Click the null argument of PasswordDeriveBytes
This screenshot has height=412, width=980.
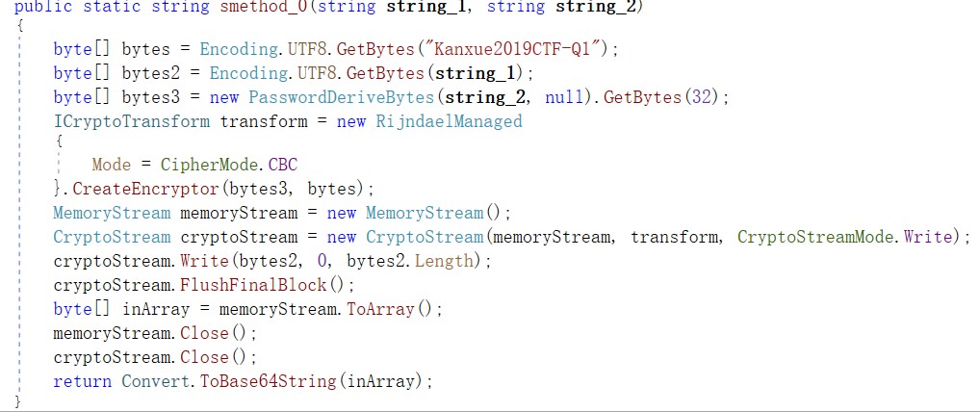564,97
